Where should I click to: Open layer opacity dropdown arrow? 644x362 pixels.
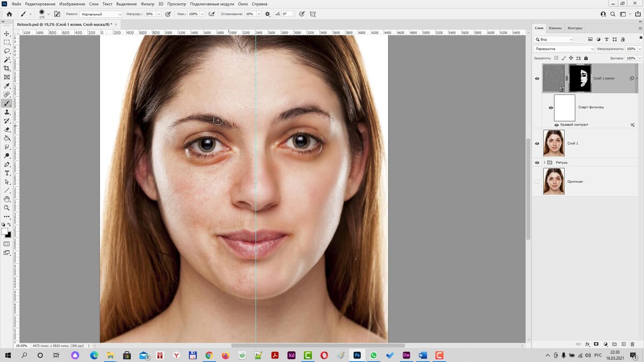[x=639, y=49]
